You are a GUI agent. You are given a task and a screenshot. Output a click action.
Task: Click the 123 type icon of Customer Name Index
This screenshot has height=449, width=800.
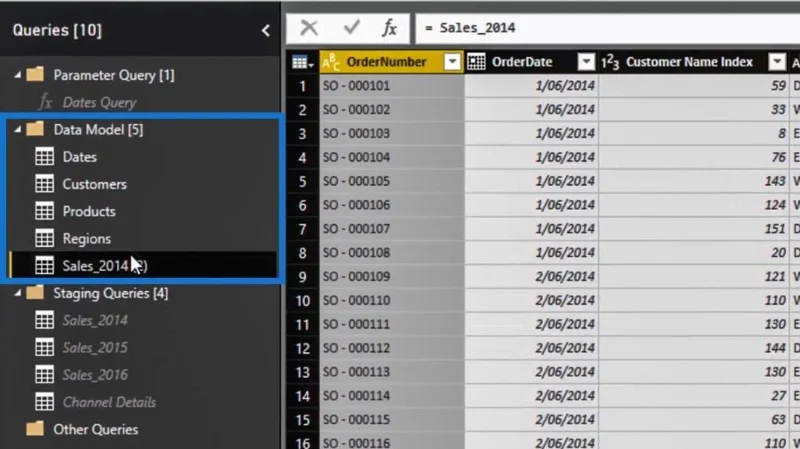(x=610, y=62)
